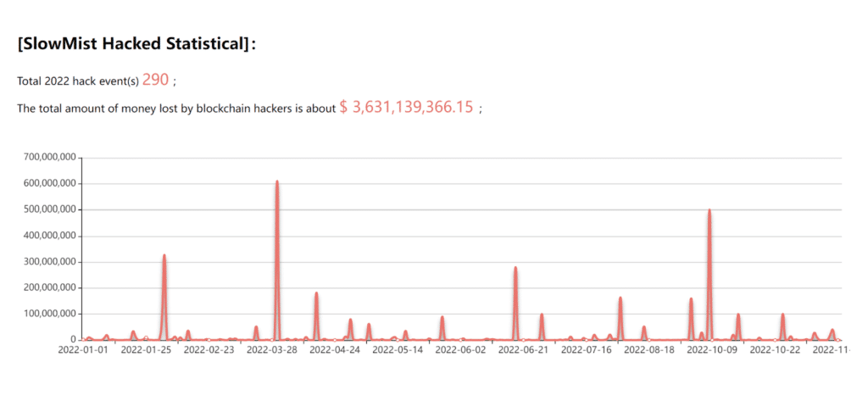Click the 2022-01-01 x-axis date label
868x418 pixels.
coord(83,348)
